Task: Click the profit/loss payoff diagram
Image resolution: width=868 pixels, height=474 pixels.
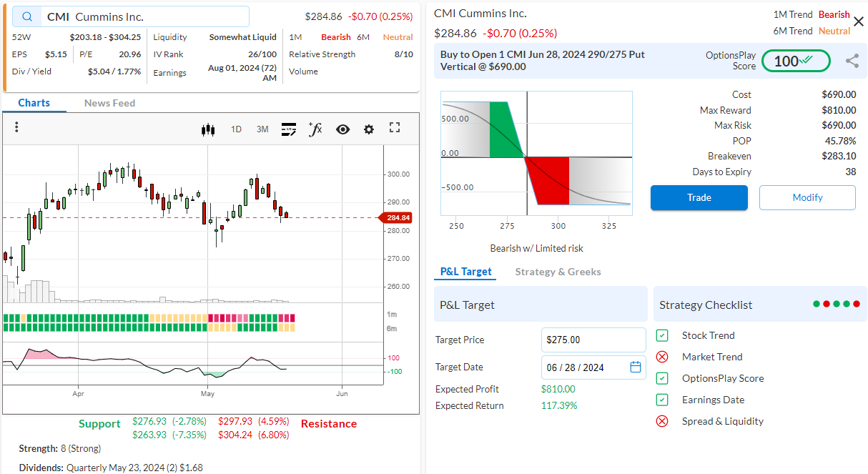Action: 537,153
